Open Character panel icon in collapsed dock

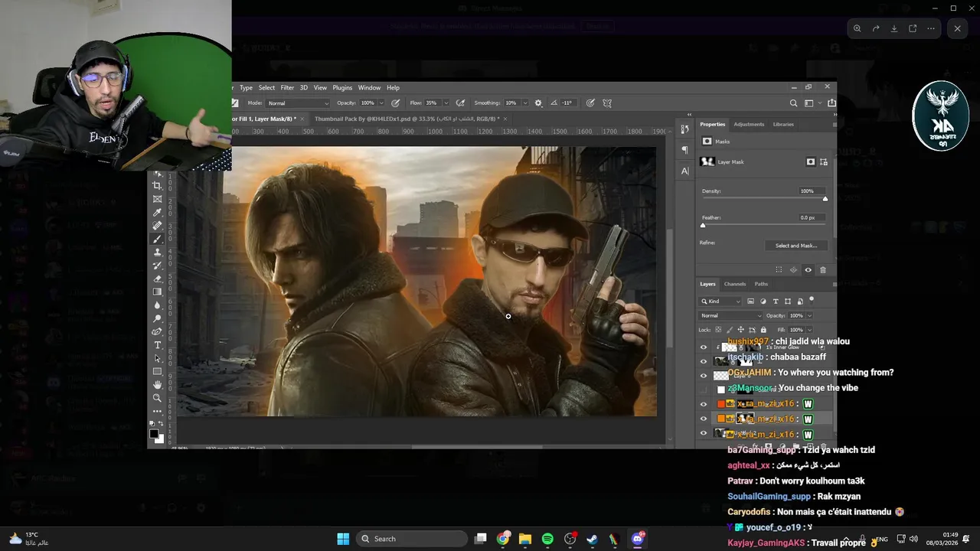point(684,171)
